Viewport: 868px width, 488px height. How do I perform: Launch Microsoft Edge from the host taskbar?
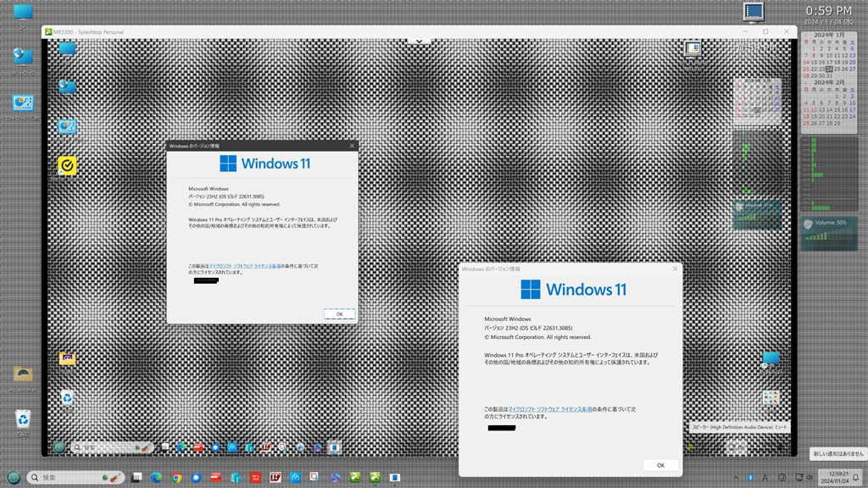tap(156, 477)
